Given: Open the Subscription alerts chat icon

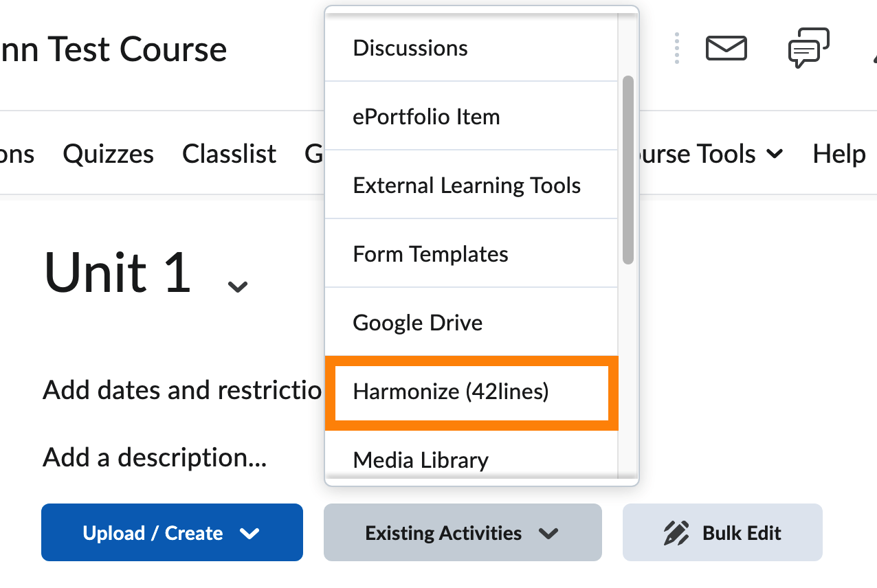Looking at the screenshot, I should 808,48.
